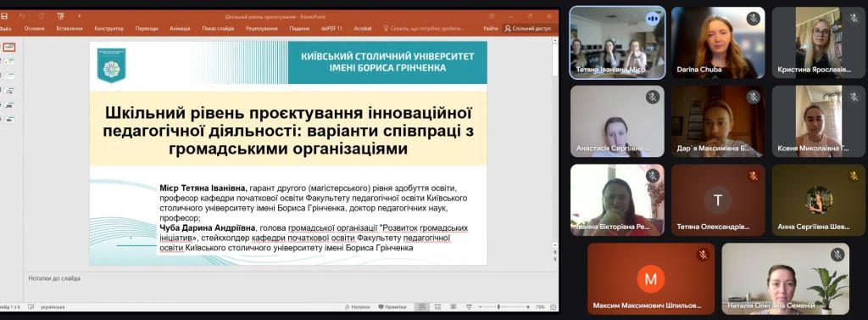Viewport: 868px width, 320px height.
Task: Click muted mic icon on Кристина Ярославівна tile
Action: pyautogui.click(x=854, y=19)
